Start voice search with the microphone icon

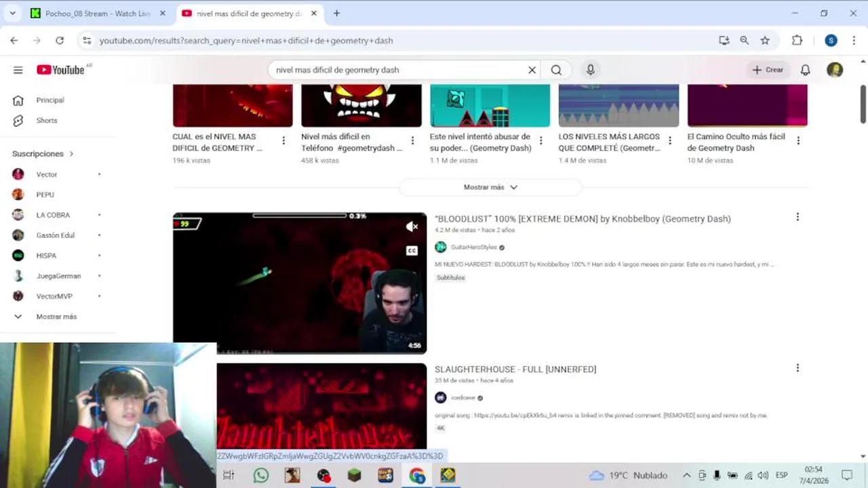pos(590,69)
